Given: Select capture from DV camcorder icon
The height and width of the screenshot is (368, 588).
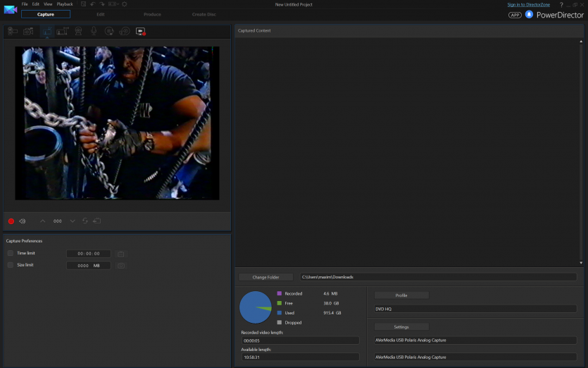Looking at the screenshot, I should pos(13,31).
